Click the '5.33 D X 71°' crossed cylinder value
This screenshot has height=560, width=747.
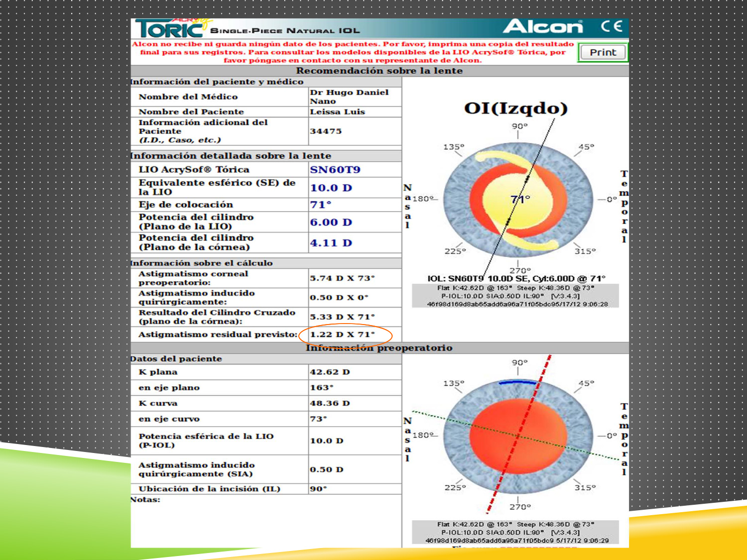pyautogui.click(x=342, y=317)
